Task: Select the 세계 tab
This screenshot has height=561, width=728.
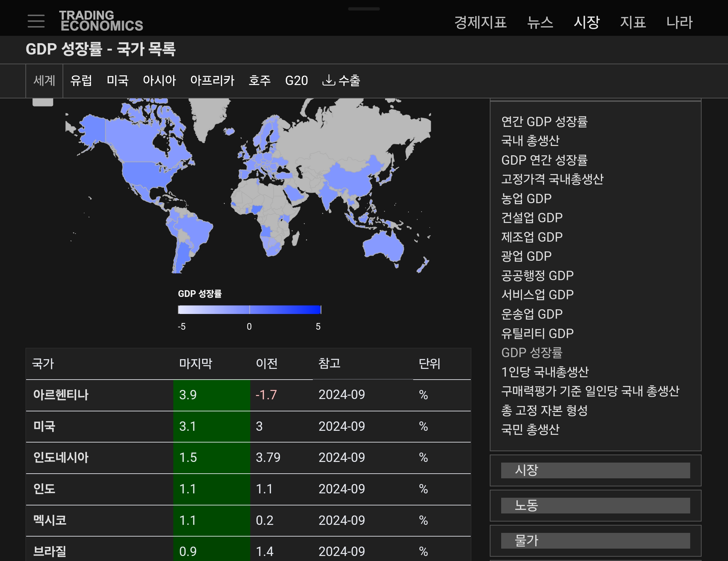Action: (x=44, y=81)
